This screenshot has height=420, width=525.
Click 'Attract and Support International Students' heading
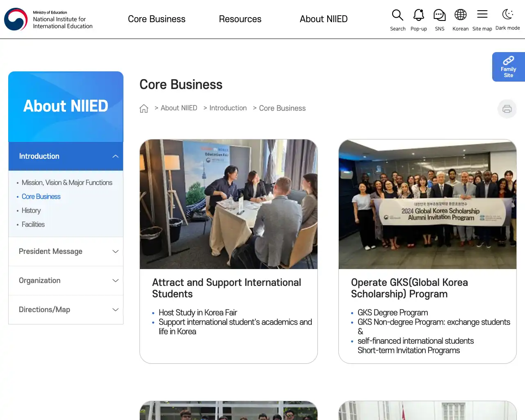tap(226, 288)
